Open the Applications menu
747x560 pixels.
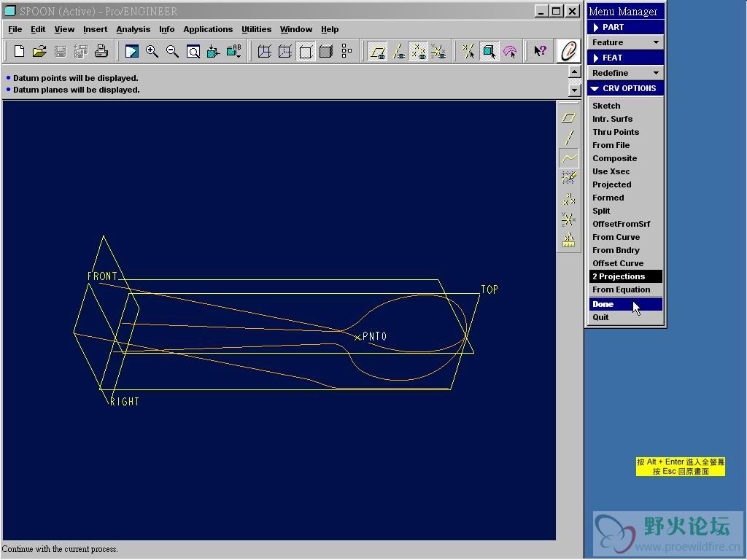point(208,29)
